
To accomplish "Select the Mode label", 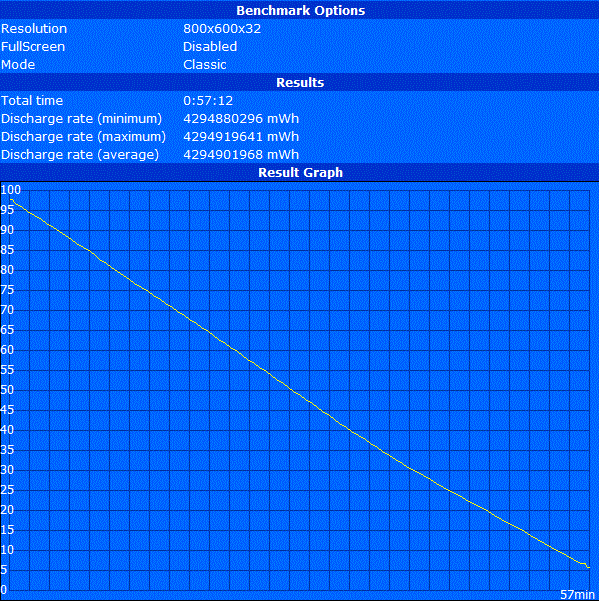I will (18, 65).
